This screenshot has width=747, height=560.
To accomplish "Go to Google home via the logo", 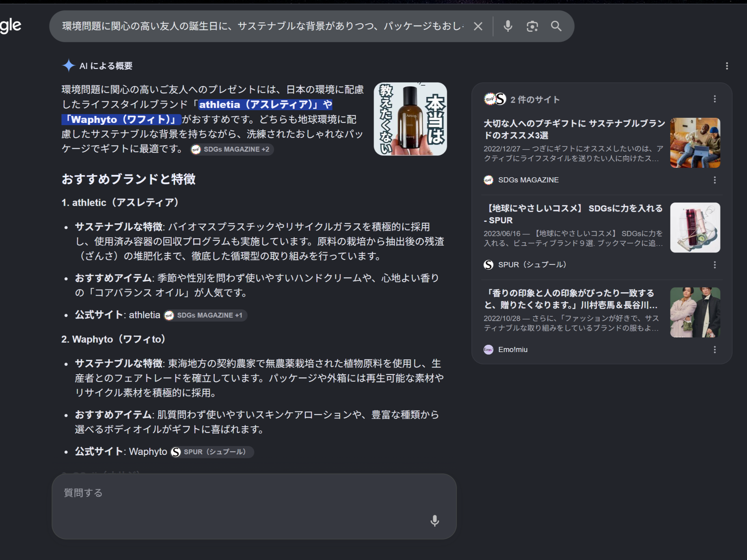I will [x=11, y=26].
